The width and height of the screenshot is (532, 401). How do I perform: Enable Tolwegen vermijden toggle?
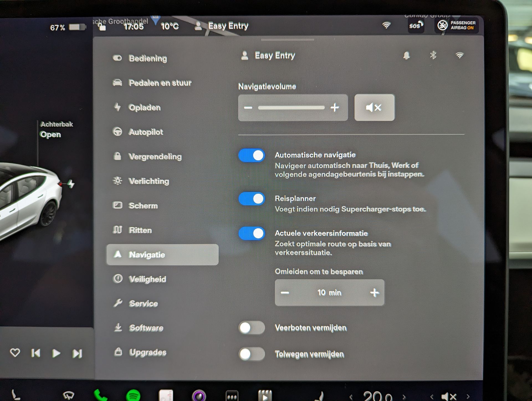pyautogui.click(x=252, y=354)
